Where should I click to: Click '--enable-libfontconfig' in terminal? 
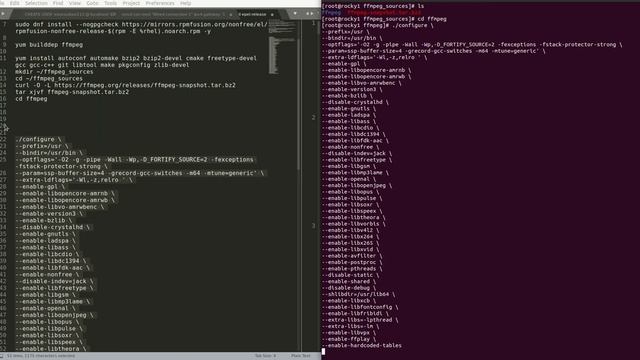point(360,307)
